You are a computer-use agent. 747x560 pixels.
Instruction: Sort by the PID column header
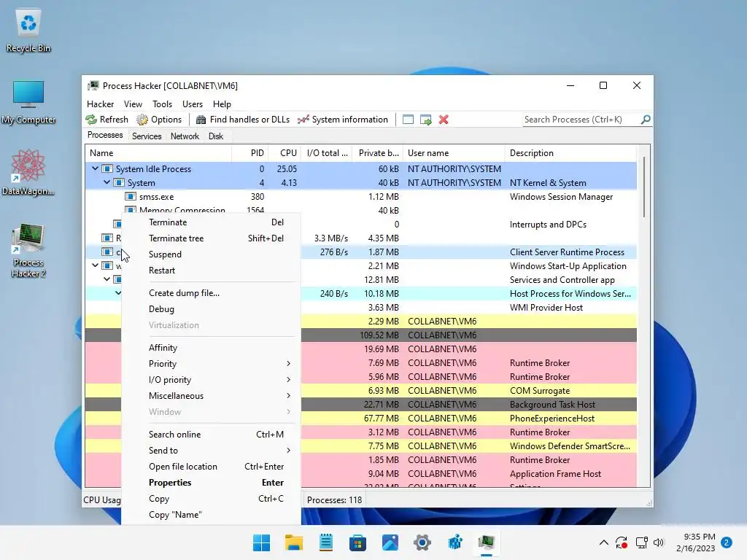pyautogui.click(x=250, y=153)
